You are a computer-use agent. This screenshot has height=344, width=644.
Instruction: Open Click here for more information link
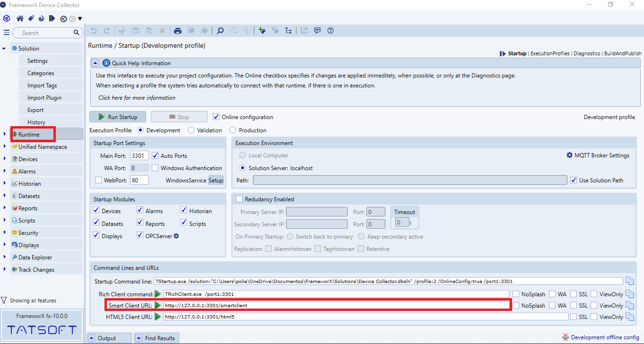(x=137, y=98)
